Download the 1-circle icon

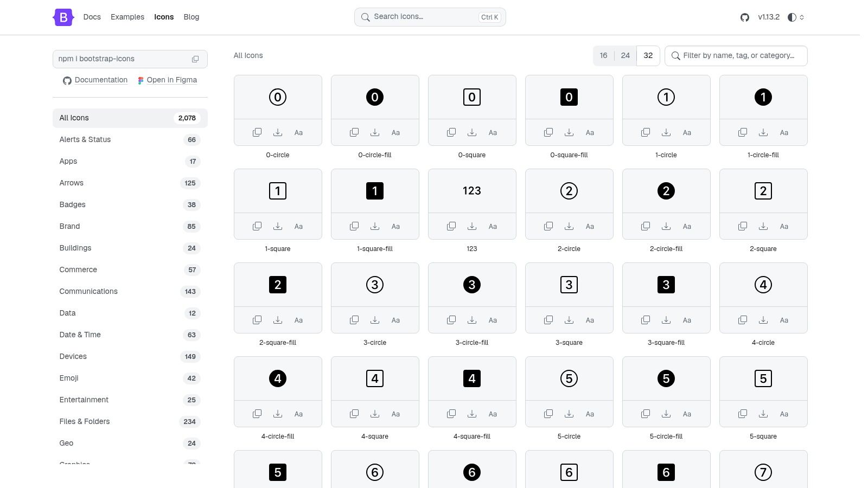pyautogui.click(x=666, y=132)
